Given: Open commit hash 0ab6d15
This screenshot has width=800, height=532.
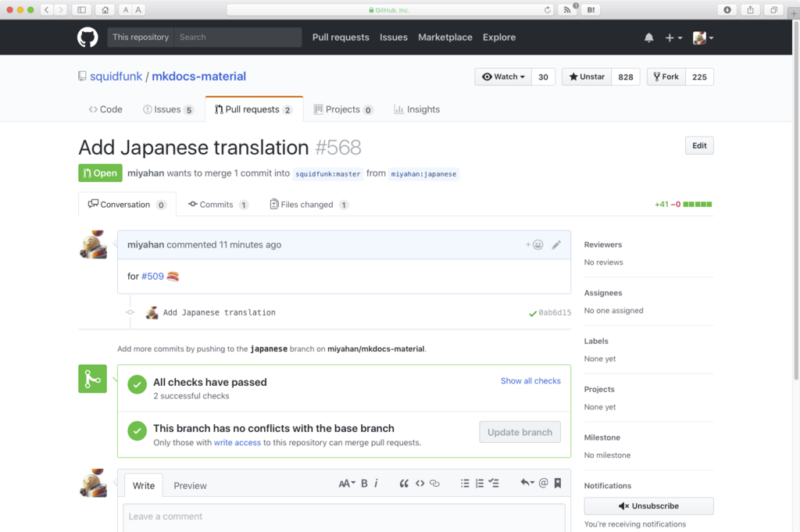Looking at the screenshot, I should click(x=555, y=312).
